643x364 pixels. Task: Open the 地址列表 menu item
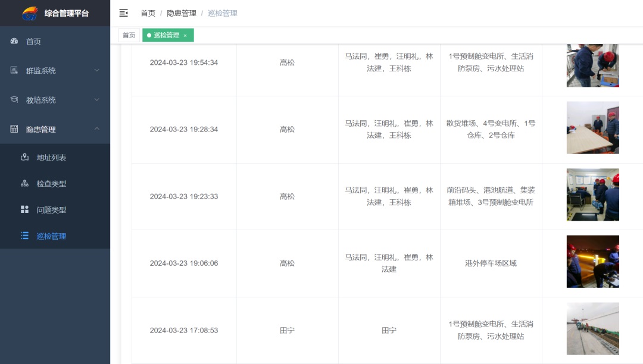51,158
